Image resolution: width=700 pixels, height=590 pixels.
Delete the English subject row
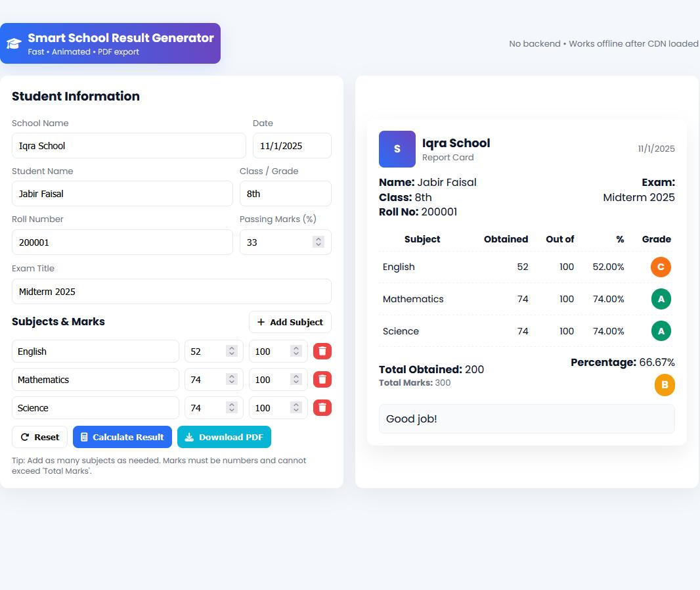[322, 352]
